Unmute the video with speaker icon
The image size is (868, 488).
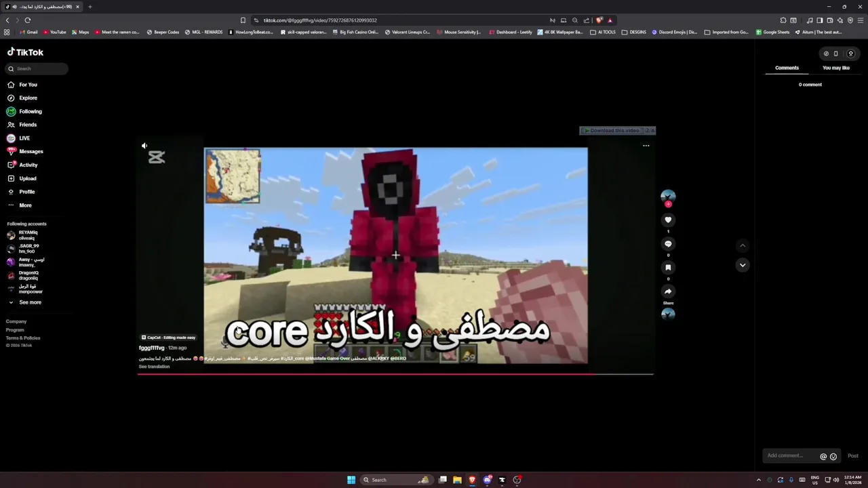coord(144,146)
